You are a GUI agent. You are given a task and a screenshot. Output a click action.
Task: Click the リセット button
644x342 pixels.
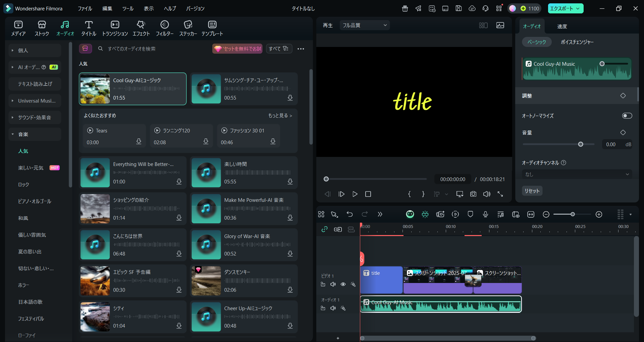(x=532, y=191)
